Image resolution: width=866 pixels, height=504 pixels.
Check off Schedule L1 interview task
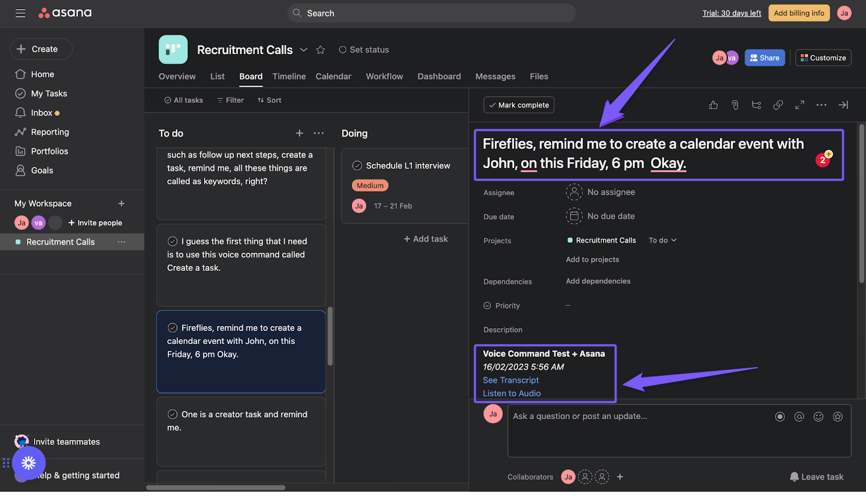point(357,165)
